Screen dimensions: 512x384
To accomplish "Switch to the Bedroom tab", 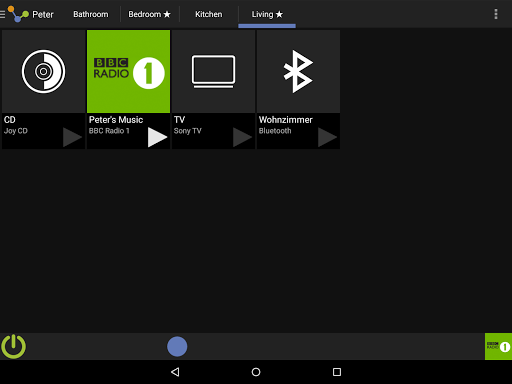I will pyautogui.click(x=149, y=14).
